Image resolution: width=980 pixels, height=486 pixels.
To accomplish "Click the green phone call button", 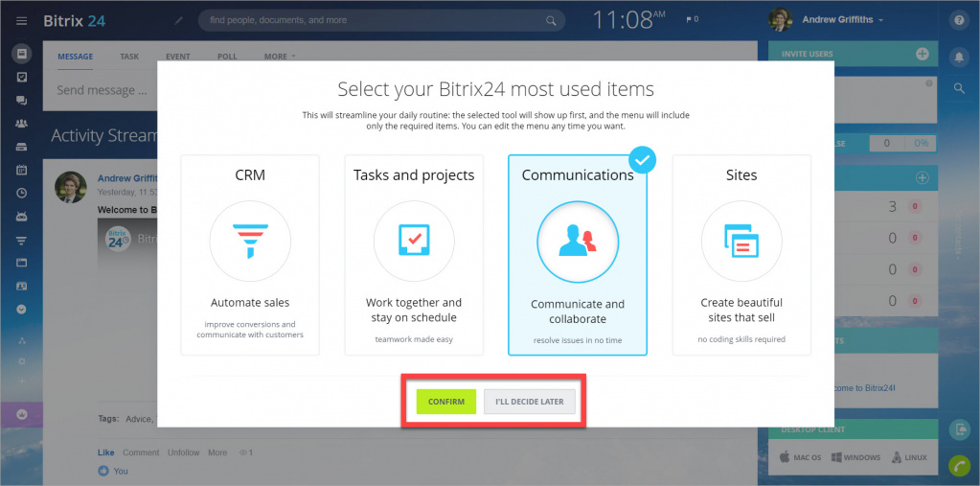I will 959,465.
